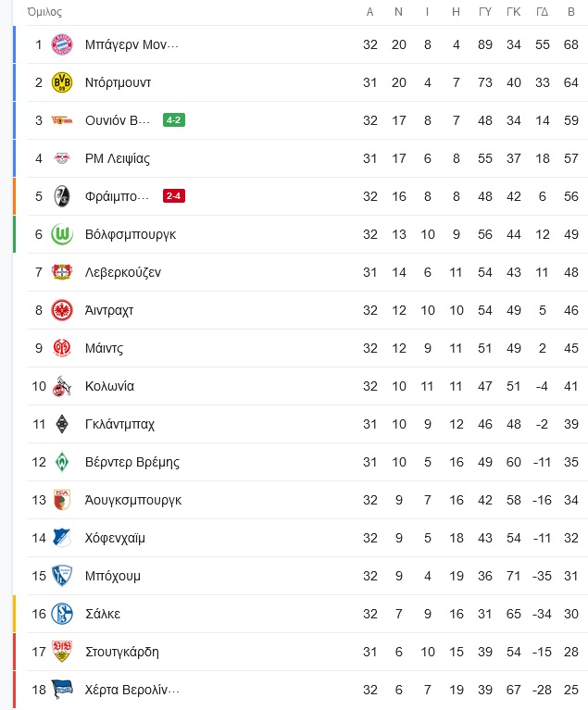
Task: Click the Hertha Berlin flag logo
Action: (x=62, y=690)
